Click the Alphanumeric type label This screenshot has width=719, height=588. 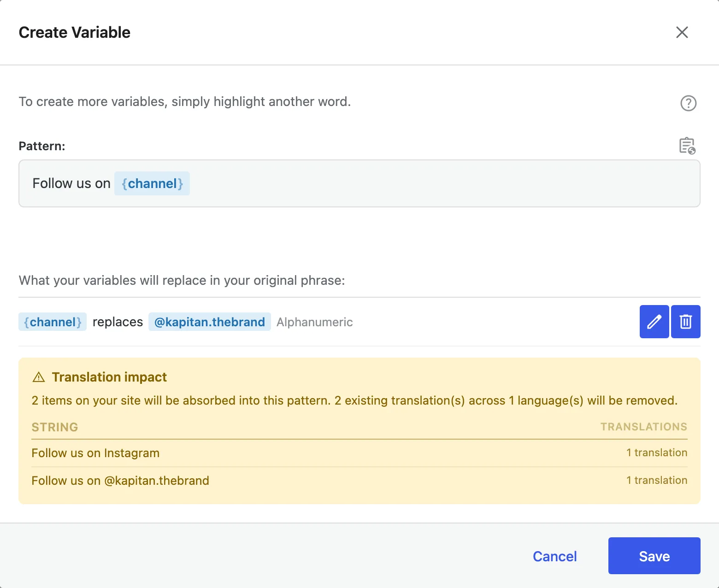[x=315, y=322]
